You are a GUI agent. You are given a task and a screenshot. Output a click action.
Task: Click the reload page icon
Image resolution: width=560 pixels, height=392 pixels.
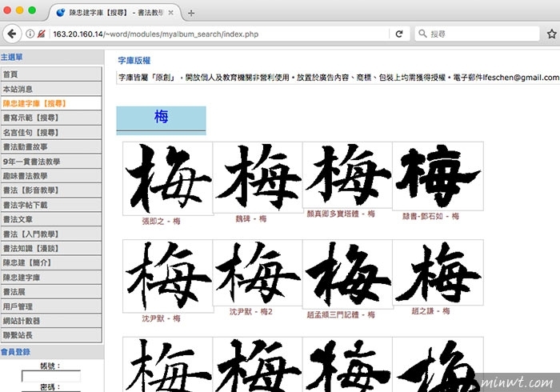click(x=399, y=34)
